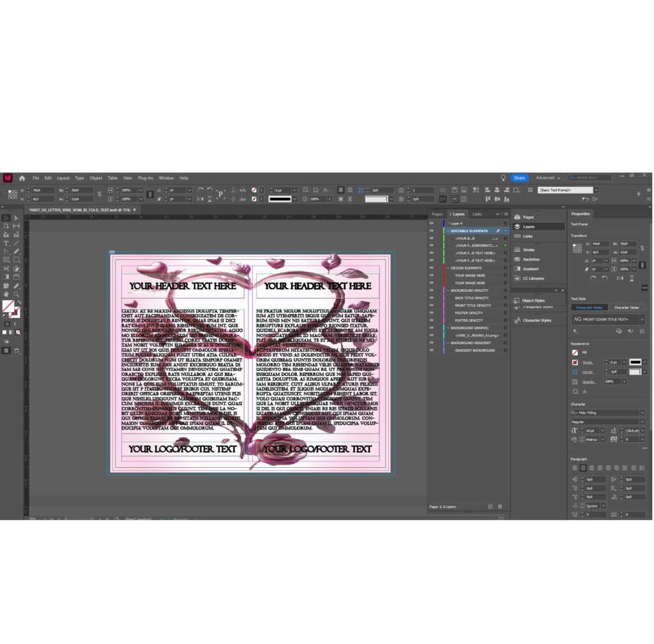Screen dimensions: 654x644
Task: Pick the Hand tool
Action: click(x=6, y=294)
